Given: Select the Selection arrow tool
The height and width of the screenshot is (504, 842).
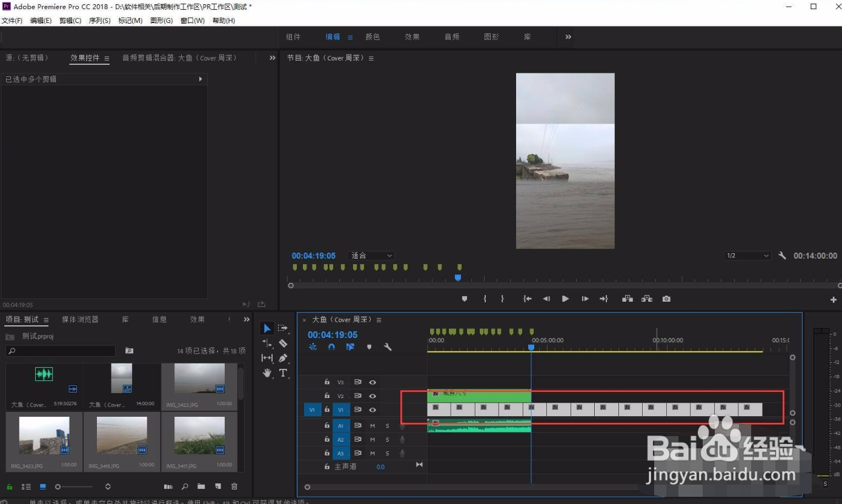Looking at the screenshot, I should tap(267, 328).
